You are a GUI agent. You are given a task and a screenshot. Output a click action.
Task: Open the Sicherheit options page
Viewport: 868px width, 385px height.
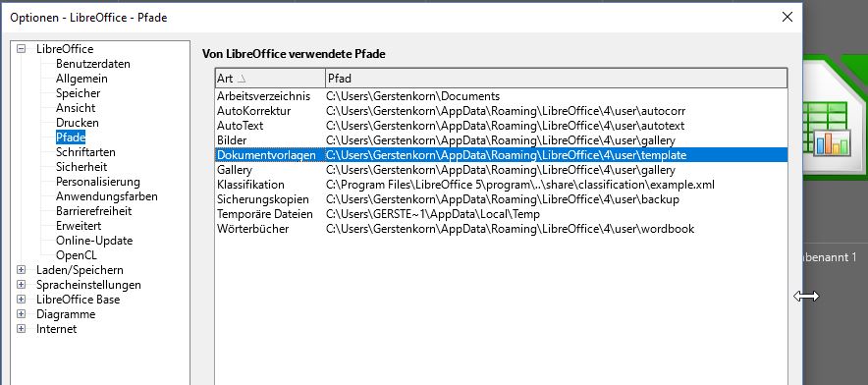[81, 167]
